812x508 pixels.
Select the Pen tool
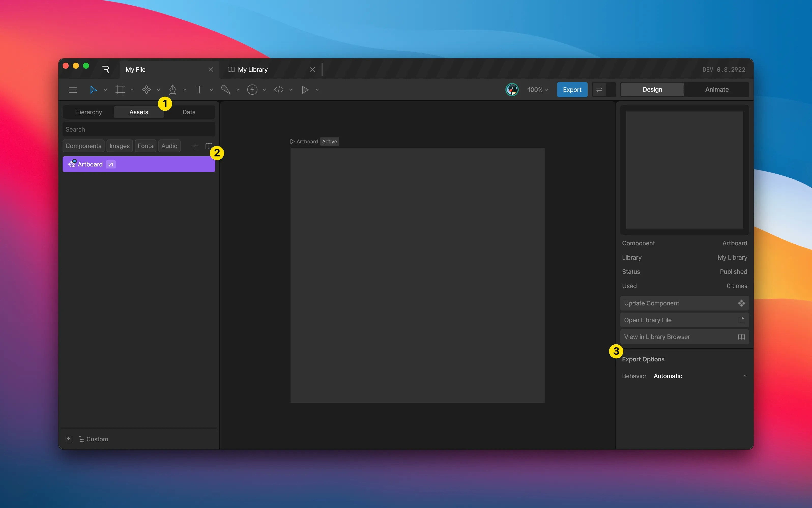point(173,90)
